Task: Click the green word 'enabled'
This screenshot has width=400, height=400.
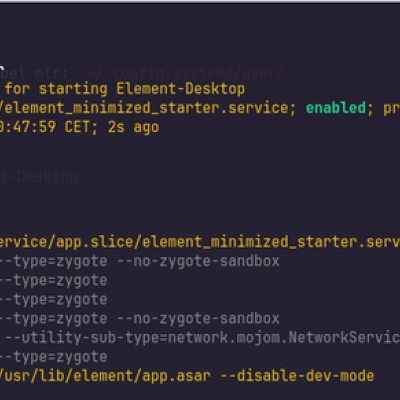Action: tap(336, 108)
